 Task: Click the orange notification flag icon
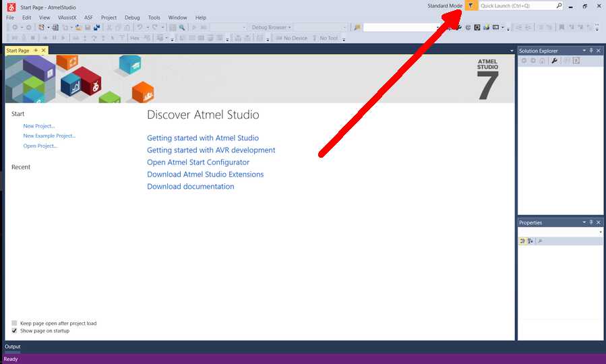pyautogui.click(x=471, y=6)
